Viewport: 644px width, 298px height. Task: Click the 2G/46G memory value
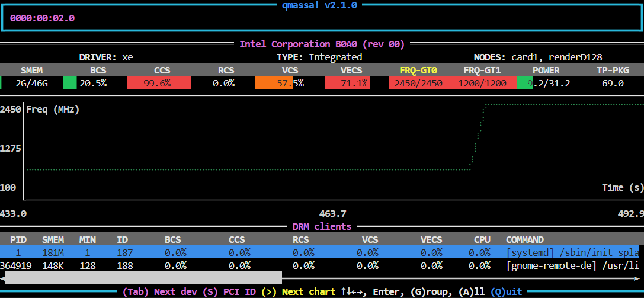coord(31,84)
